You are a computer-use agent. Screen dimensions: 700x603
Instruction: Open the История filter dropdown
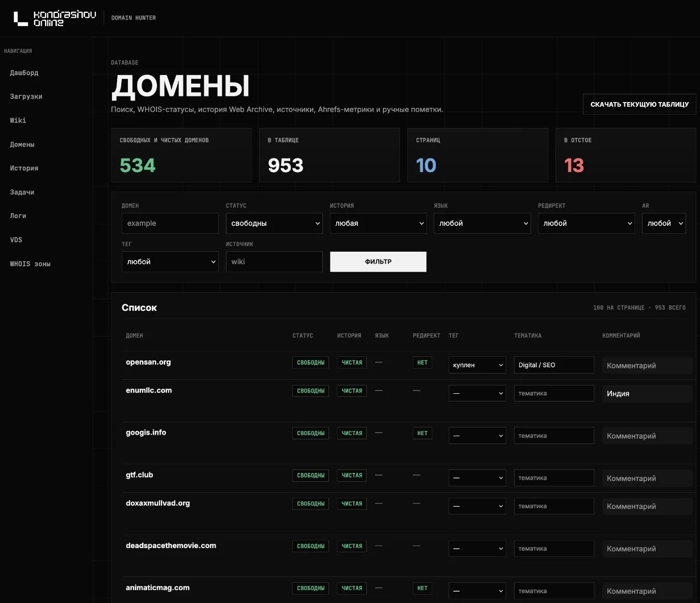pyautogui.click(x=378, y=223)
